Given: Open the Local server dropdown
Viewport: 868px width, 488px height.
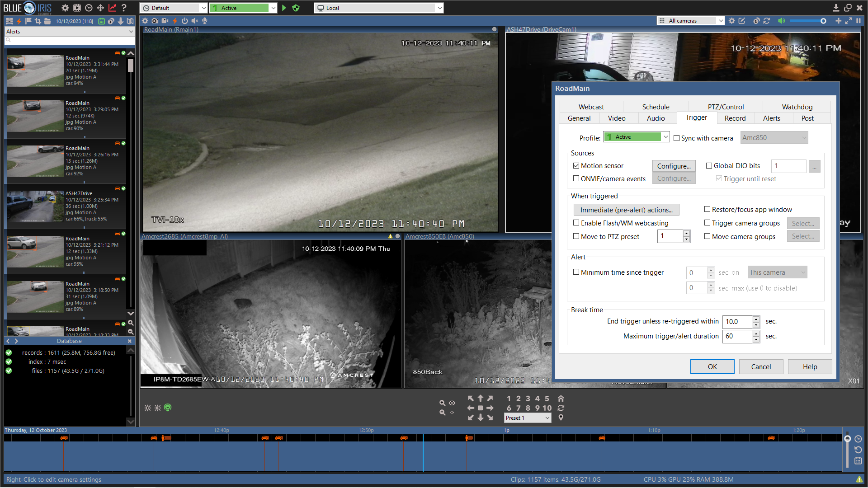Looking at the screenshot, I should point(379,8).
